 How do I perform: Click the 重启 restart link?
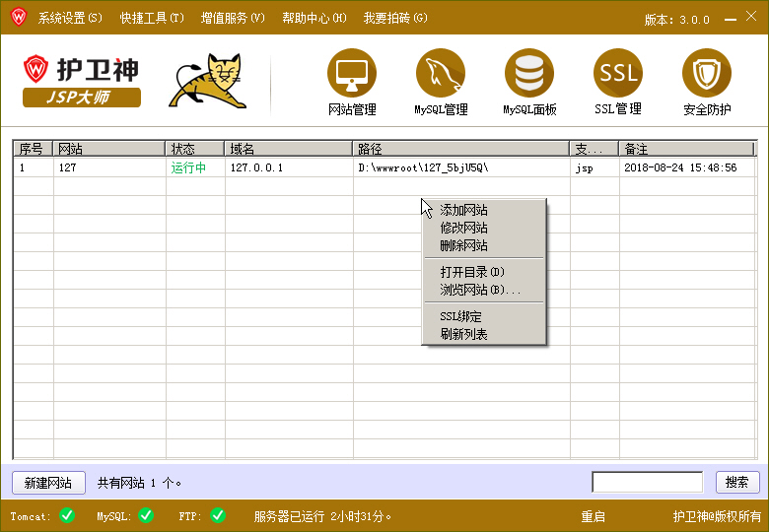pos(593,516)
